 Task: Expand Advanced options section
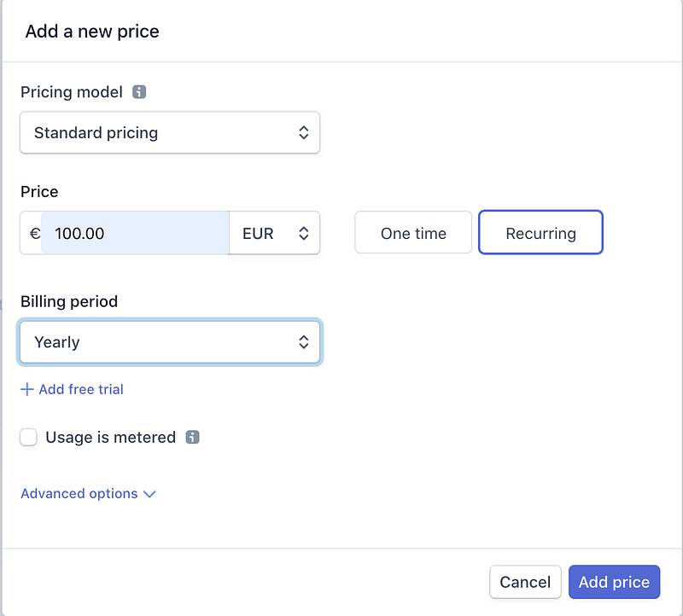(88, 494)
